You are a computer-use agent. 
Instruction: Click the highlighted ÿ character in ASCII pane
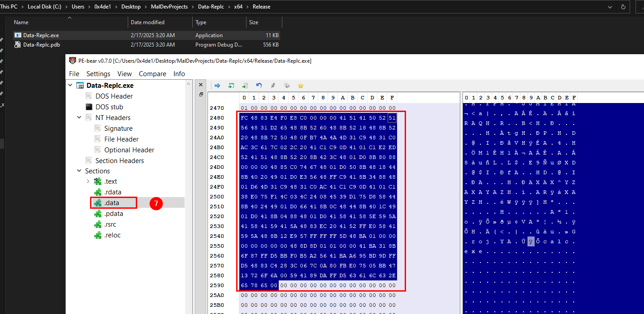point(531,242)
